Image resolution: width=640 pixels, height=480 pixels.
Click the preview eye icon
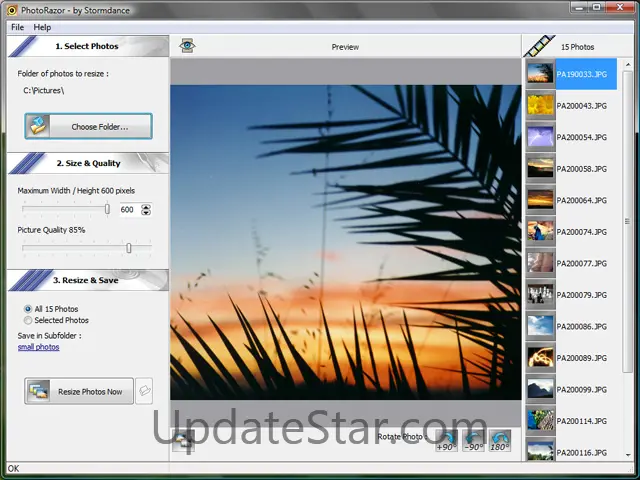coord(187,46)
